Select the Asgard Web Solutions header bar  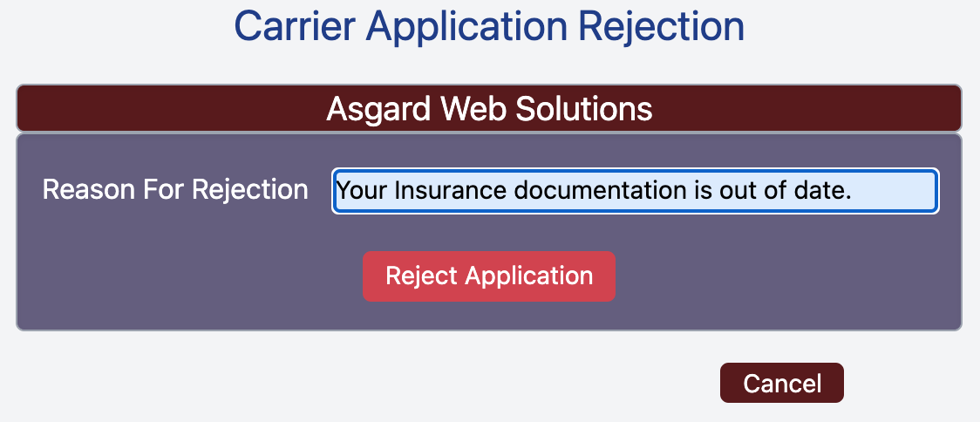[x=489, y=108]
